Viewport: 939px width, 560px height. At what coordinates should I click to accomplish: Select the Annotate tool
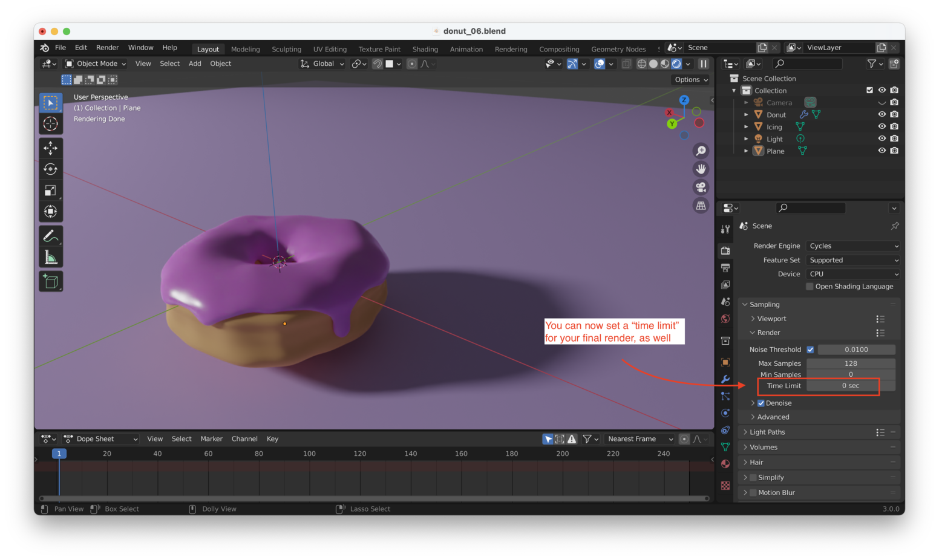click(51, 235)
